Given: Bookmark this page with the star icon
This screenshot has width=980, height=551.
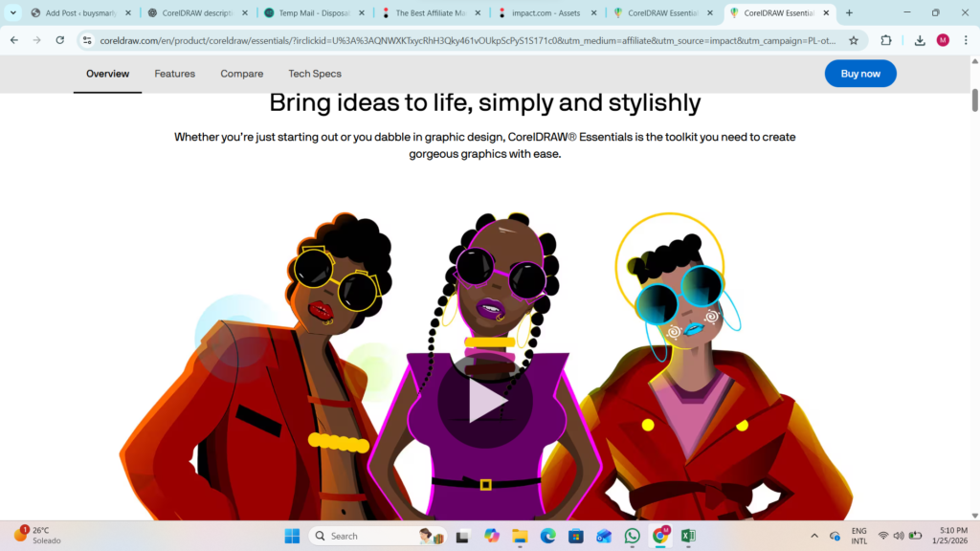Looking at the screenshot, I should click(x=854, y=40).
